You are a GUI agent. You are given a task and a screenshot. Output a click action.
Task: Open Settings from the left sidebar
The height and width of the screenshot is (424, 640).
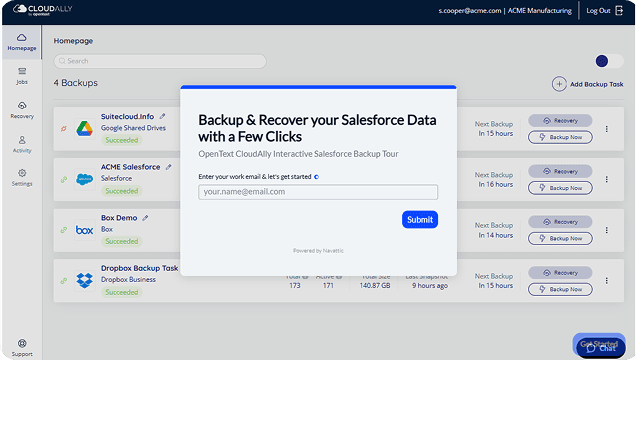coord(21,177)
